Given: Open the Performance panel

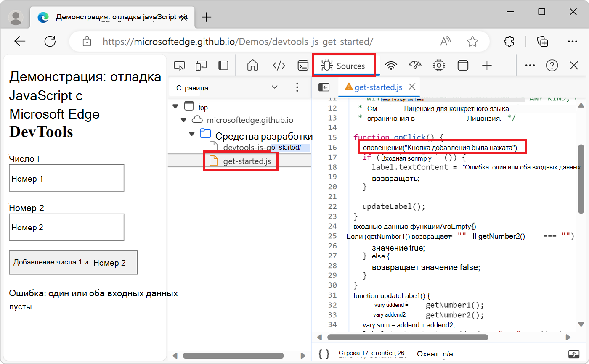Looking at the screenshot, I should point(415,65).
